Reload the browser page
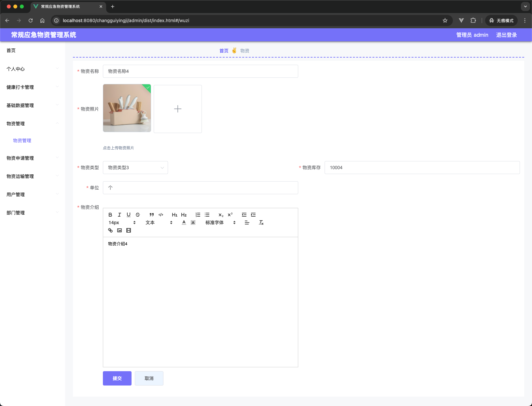The height and width of the screenshot is (406, 532). pos(31,20)
